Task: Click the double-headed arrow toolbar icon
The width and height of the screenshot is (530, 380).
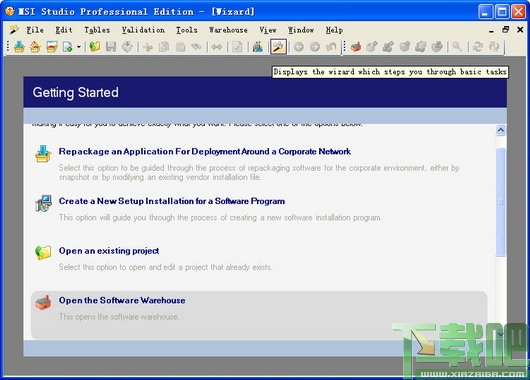Action: 217,47
